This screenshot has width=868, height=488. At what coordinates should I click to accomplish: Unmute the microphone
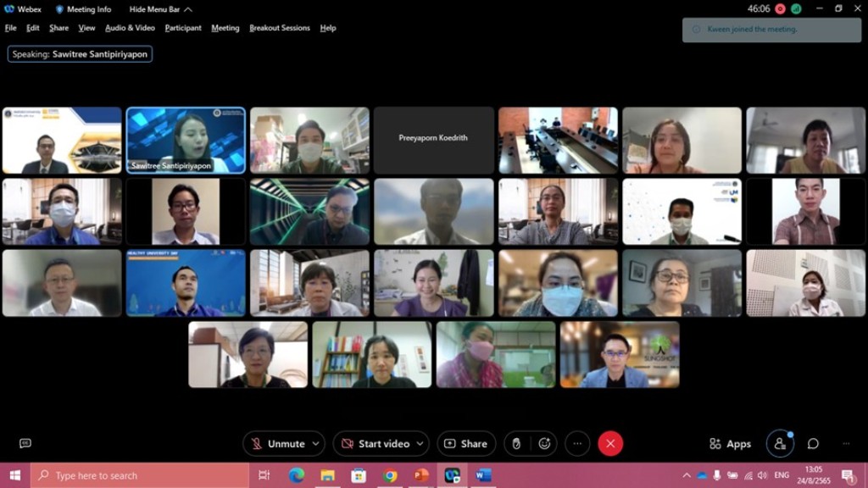276,443
